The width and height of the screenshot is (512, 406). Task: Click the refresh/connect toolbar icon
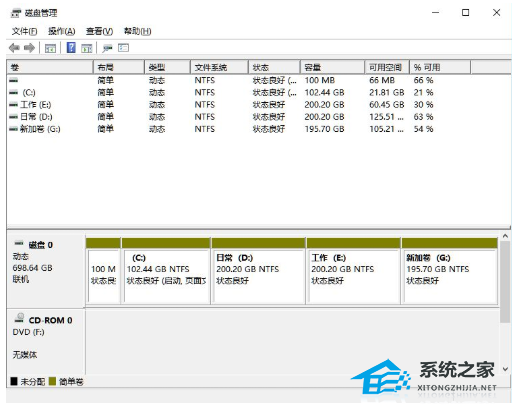[107, 48]
